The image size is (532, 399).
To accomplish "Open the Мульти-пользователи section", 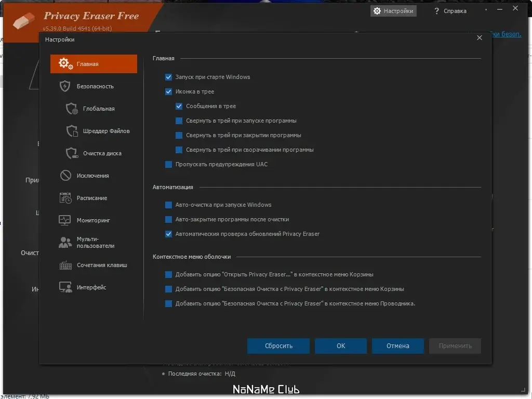I will pos(94,242).
